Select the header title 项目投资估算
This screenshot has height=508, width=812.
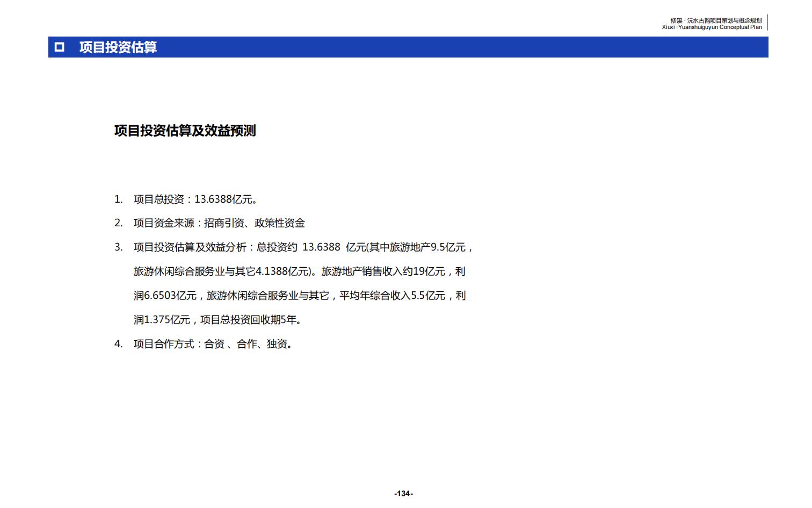[118, 47]
